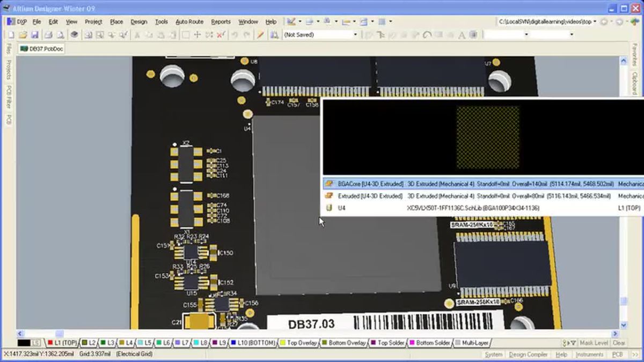The image size is (644, 362).
Task: Create a new document using the New icon
Action: pos(12,35)
